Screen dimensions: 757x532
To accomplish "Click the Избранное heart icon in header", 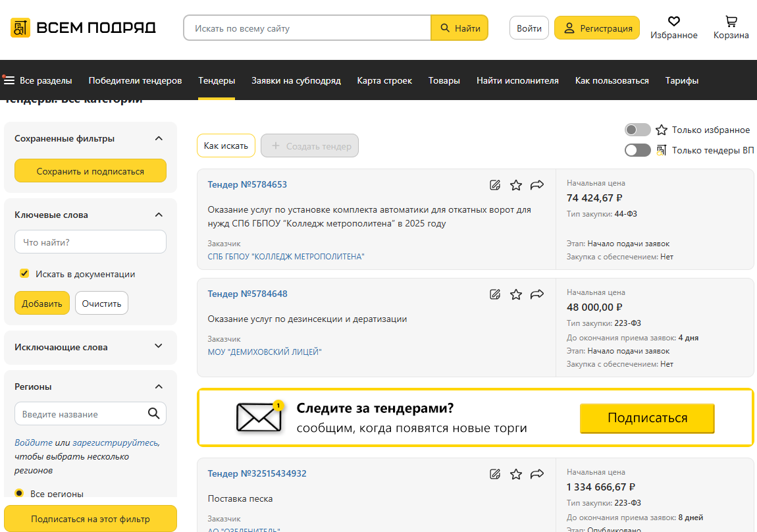I will click(673, 21).
